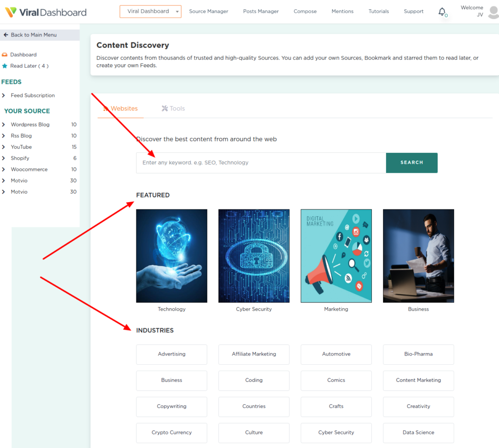Select the Automotive industry
Screen dimensions: 499x448
336,354
